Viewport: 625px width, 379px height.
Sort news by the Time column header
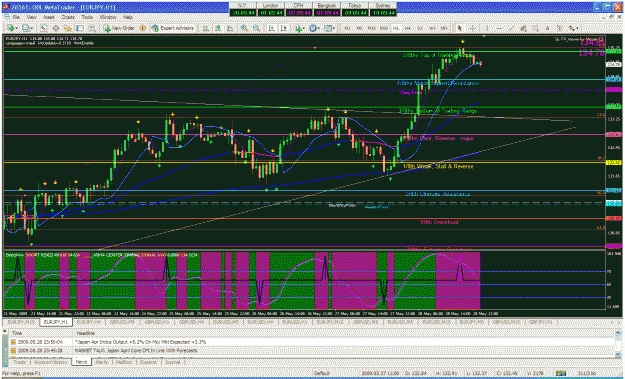pos(41,333)
